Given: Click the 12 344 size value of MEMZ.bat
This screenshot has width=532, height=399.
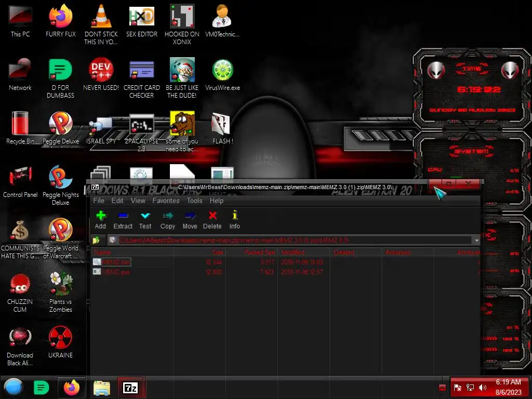Looking at the screenshot, I should (x=214, y=262).
